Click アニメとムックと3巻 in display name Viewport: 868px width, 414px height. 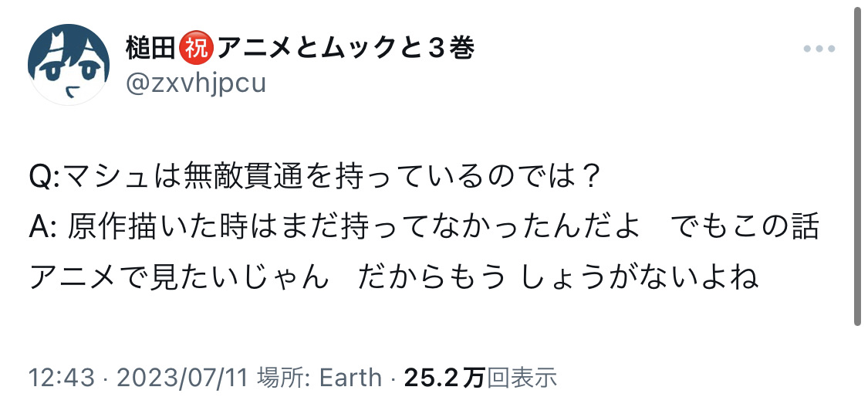point(345,49)
